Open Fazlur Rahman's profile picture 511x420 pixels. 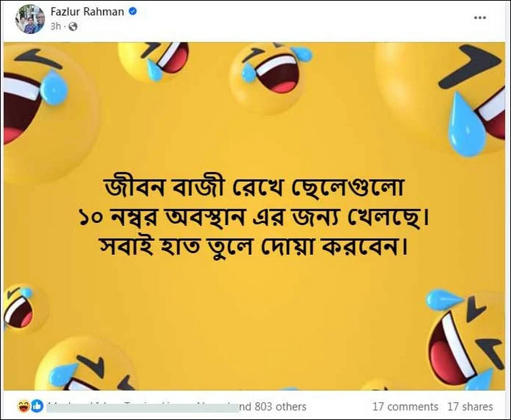(30, 19)
